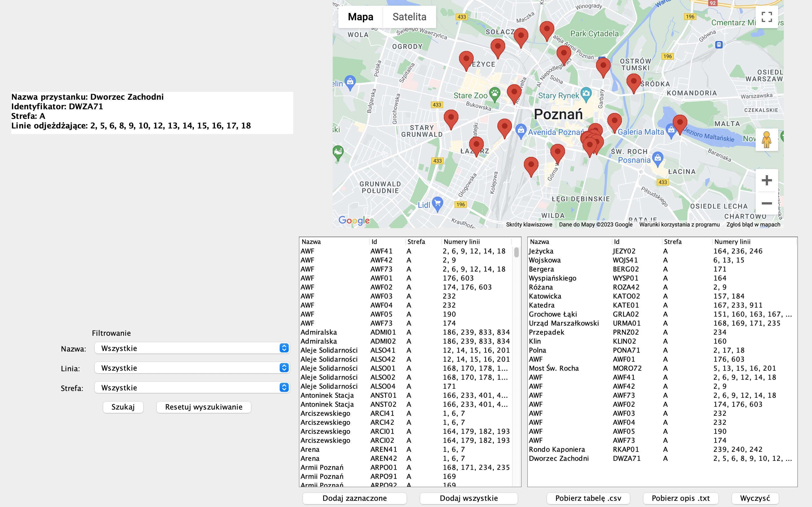Screen dimensions: 812x507
Task: Click the Stary Rynek camera icon
Action: click(x=586, y=94)
